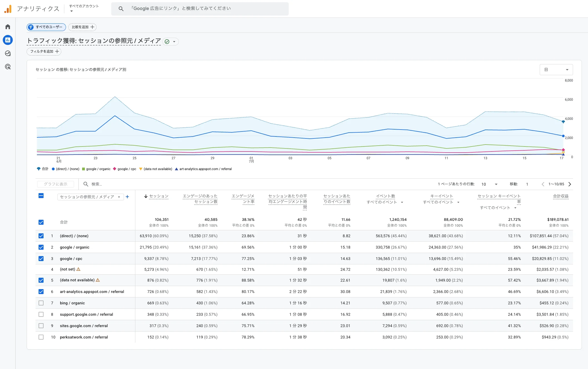Click the green report status check icon
The image size is (588, 369).
167,42
